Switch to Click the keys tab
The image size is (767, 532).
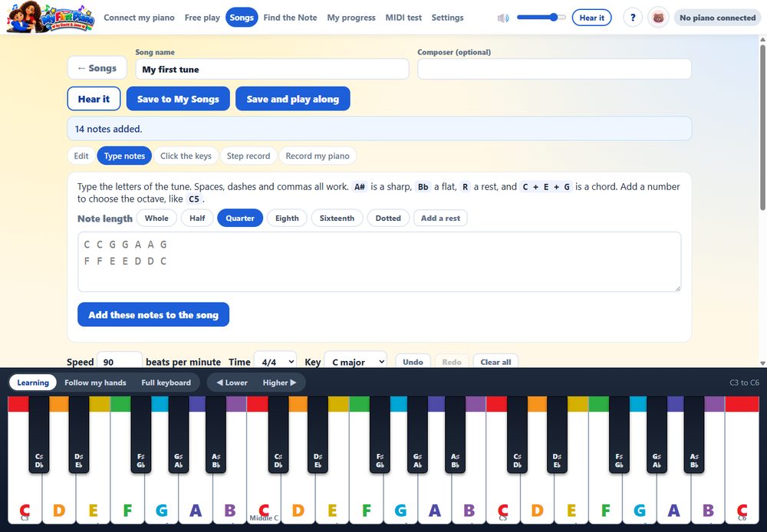point(186,156)
